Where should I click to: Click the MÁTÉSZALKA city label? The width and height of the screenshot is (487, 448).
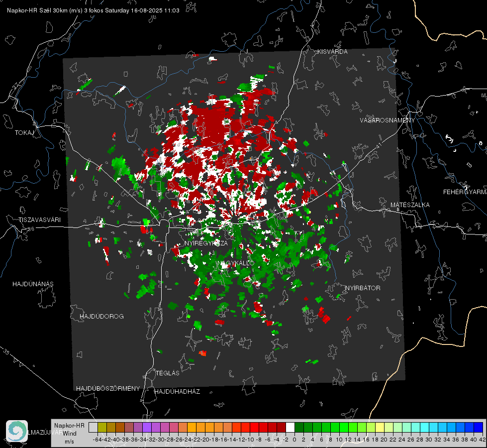pyautogui.click(x=410, y=205)
